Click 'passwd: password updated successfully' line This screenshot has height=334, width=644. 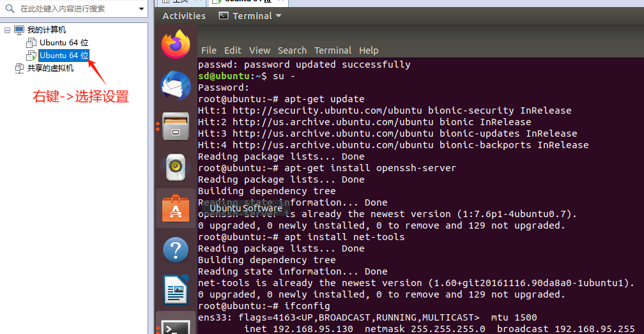point(304,65)
